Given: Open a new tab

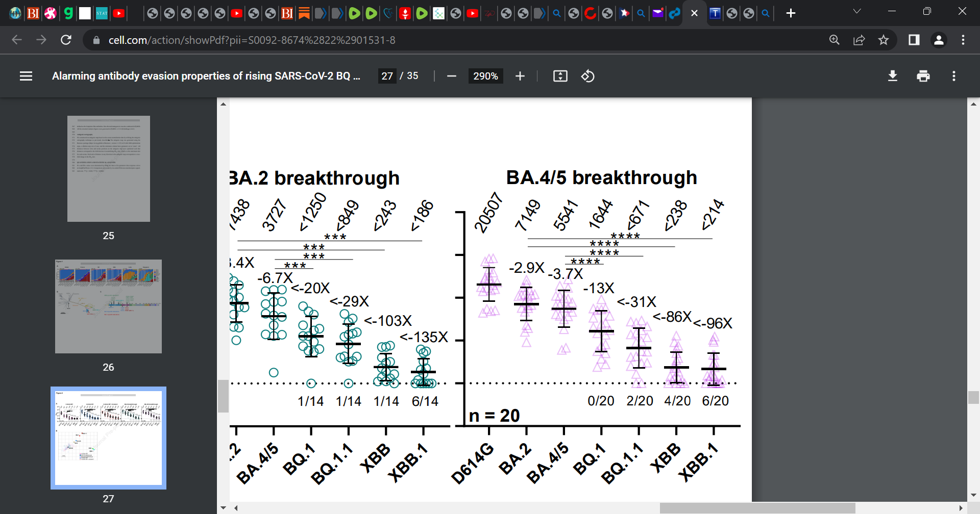Looking at the screenshot, I should (791, 13).
